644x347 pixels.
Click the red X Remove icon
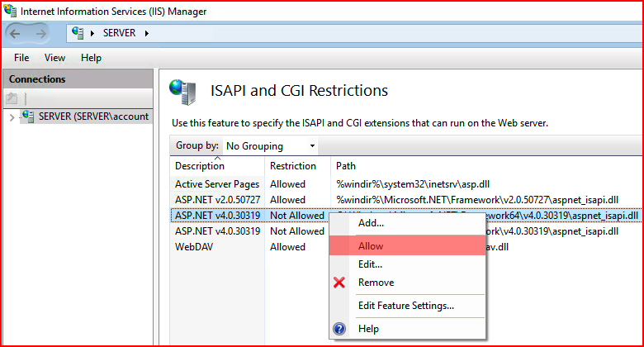click(x=339, y=283)
